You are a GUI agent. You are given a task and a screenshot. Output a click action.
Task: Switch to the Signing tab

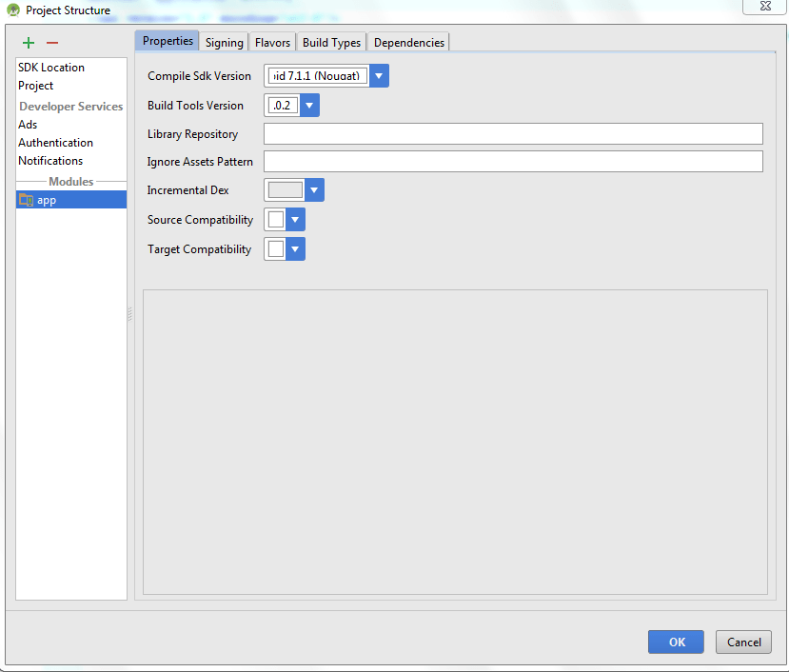(x=224, y=43)
